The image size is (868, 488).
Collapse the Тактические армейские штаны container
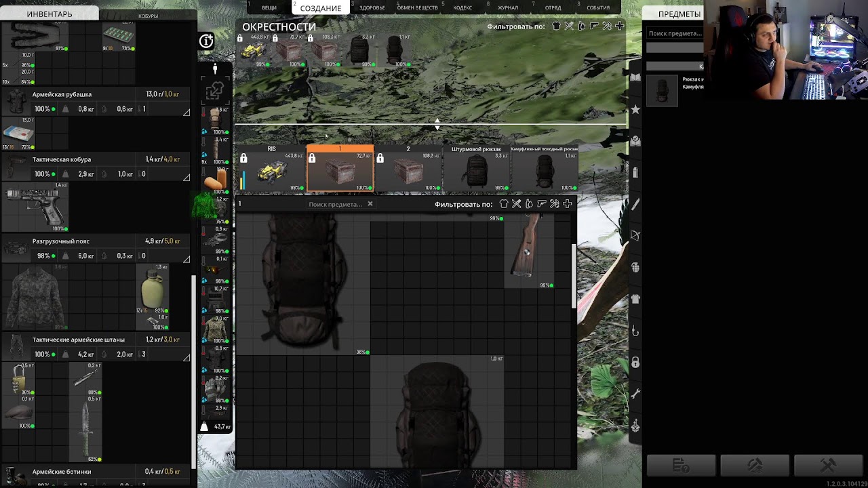(x=186, y=358)
